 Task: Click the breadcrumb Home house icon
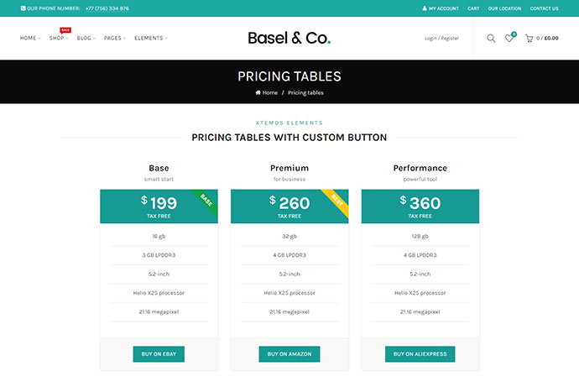[x=258, y=92]
